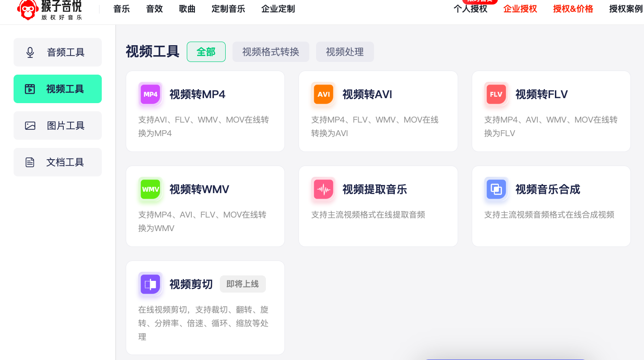Switch to the 视频格式转换 filter tab
Image resolution: width=644 pixels, height=360 pixels.
(270, 52)
